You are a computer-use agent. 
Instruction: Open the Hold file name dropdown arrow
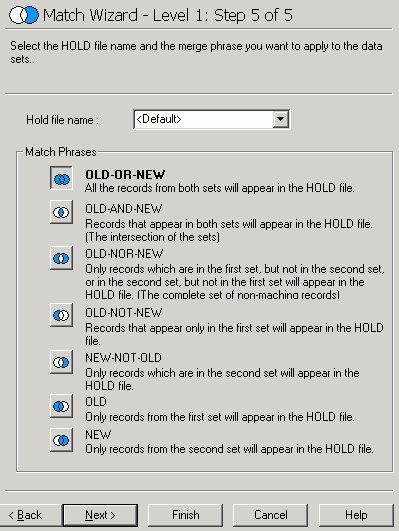click(x=281, y=119)
